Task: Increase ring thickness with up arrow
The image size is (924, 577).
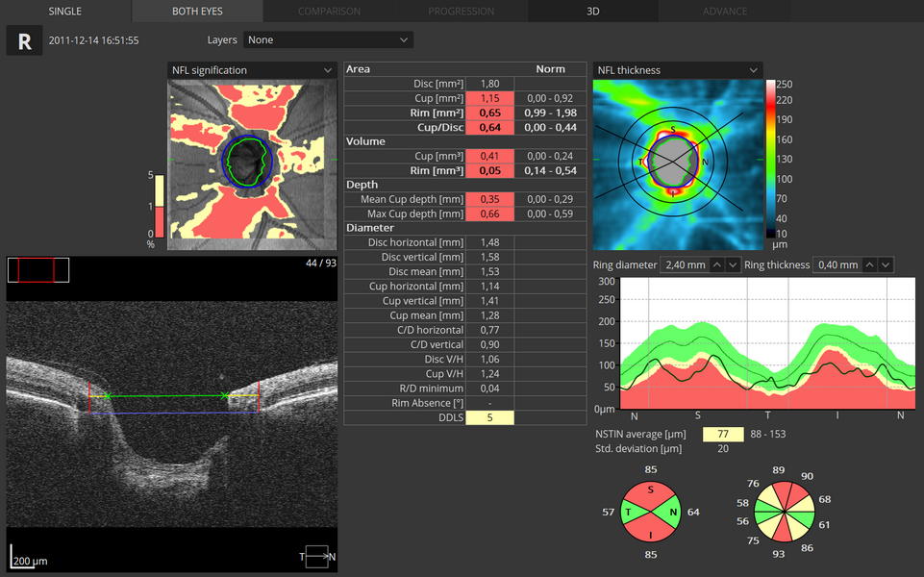Action: point(869,264)
